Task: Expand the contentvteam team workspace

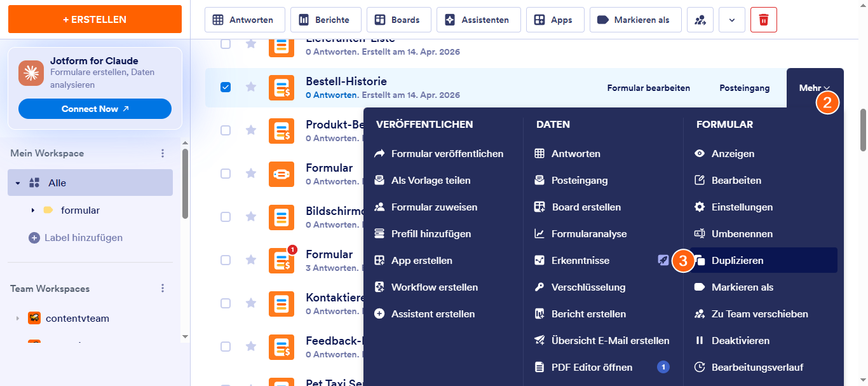Action: tap(18, 318)
